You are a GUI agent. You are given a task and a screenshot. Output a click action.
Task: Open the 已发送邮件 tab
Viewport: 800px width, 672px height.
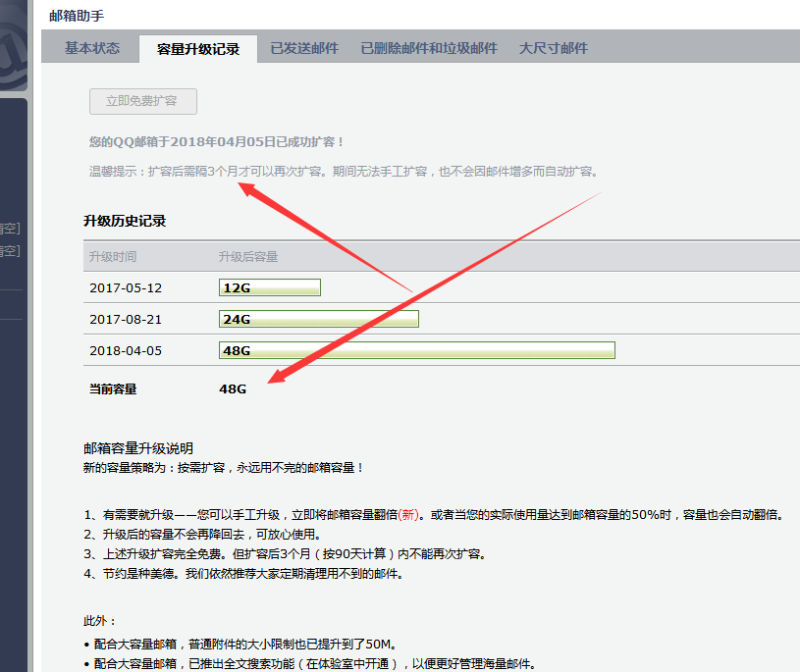coord(304,48)
